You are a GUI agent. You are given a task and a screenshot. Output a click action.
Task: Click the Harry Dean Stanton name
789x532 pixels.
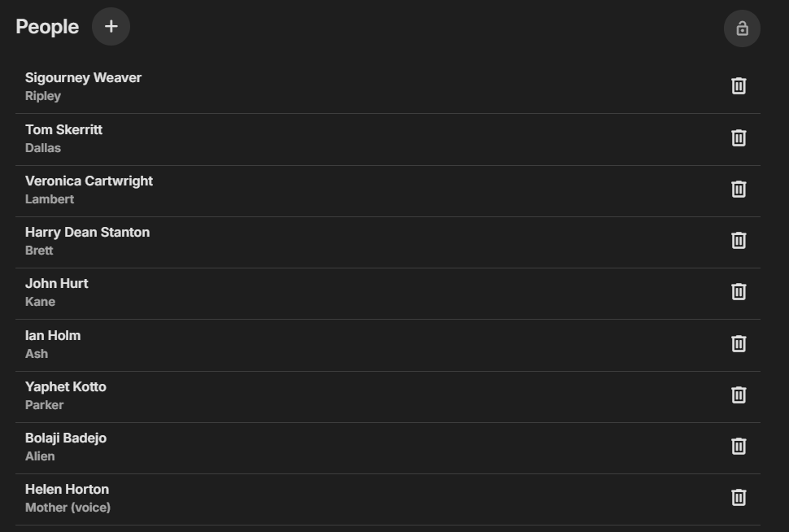pos(88,233)
